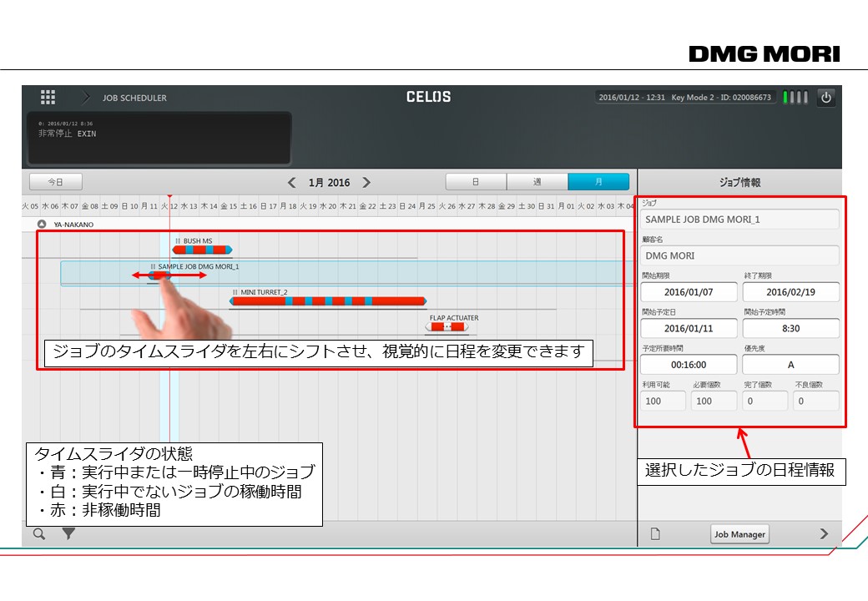The width and height of the screenshot is (868, 601).
Task: Click the document icon beside Job Manager
Action: pyautogui.click(x=655, y=534)
